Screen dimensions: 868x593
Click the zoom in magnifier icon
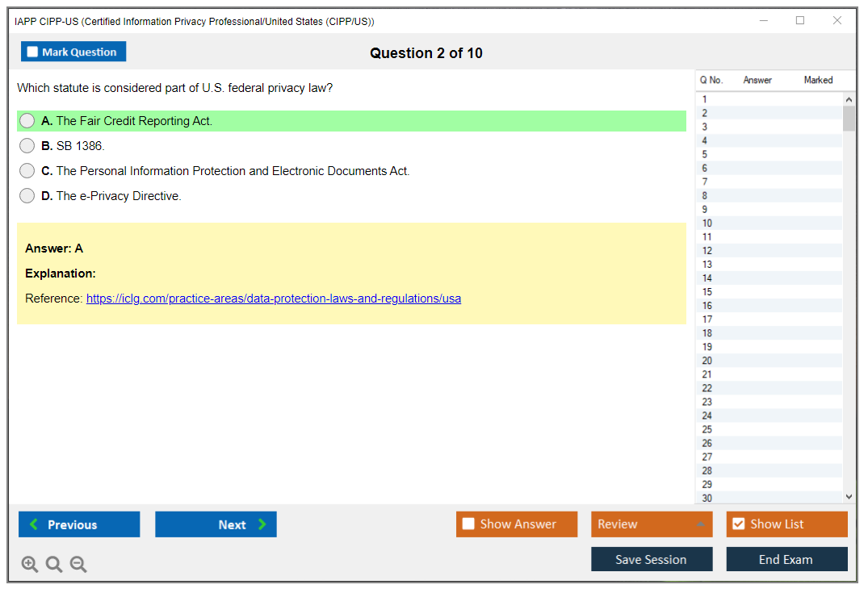coord(30,565)
